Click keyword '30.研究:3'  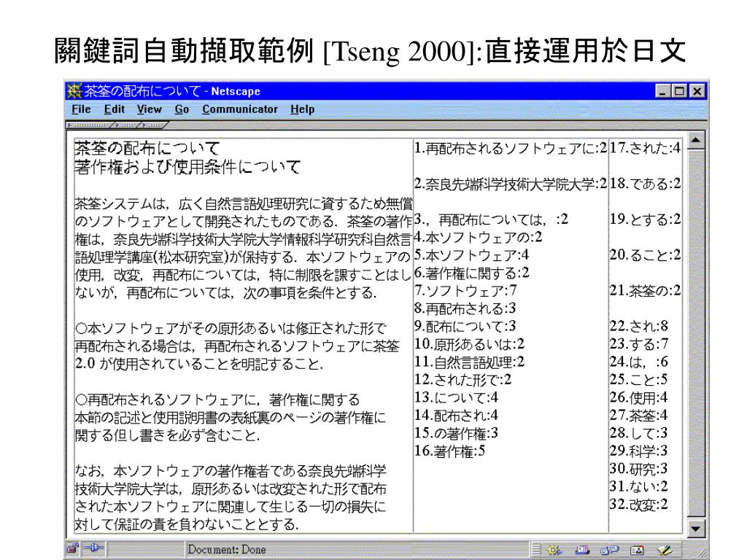[x=639, y=469]
